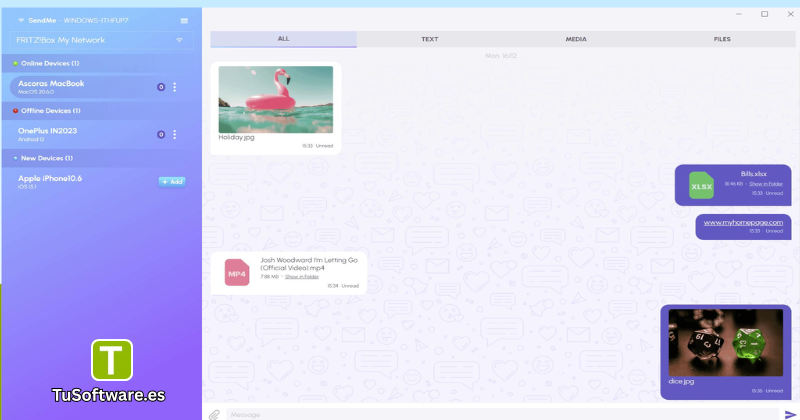Collapse the Offline Devices section
800x420 pixels.
click(102, 111)
